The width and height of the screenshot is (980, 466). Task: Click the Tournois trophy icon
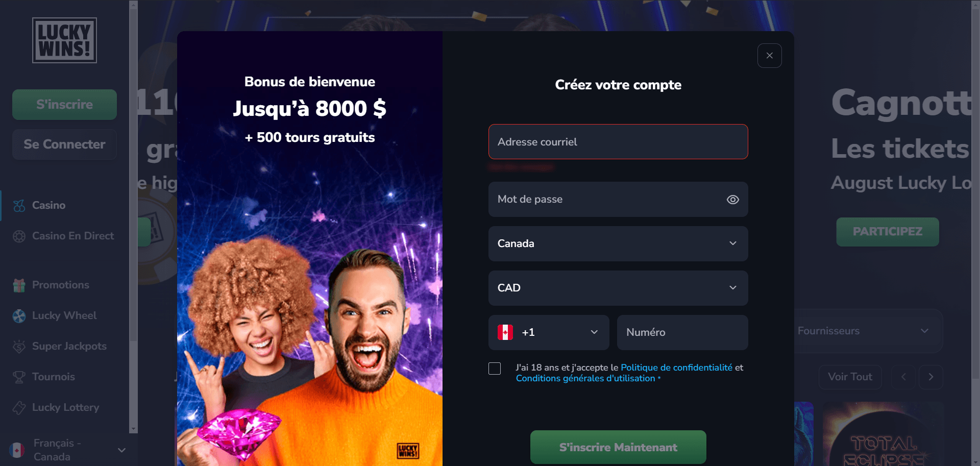tap(19, 377)
